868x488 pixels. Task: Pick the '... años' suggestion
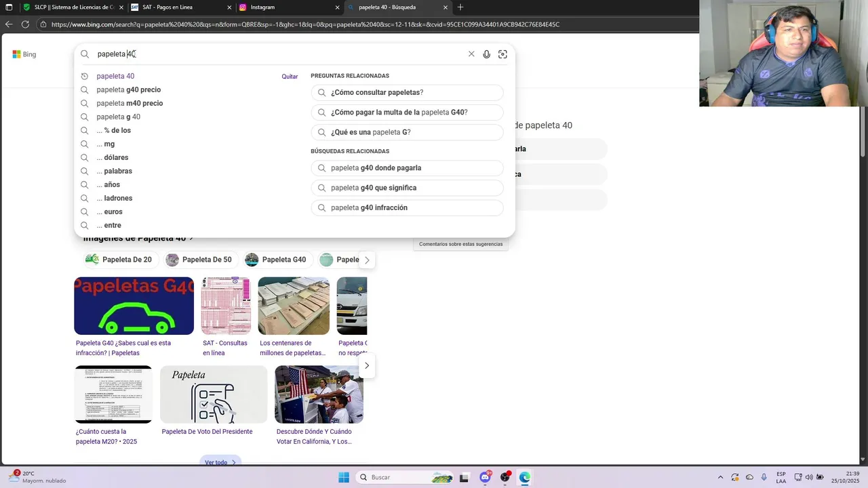[108, 184]
